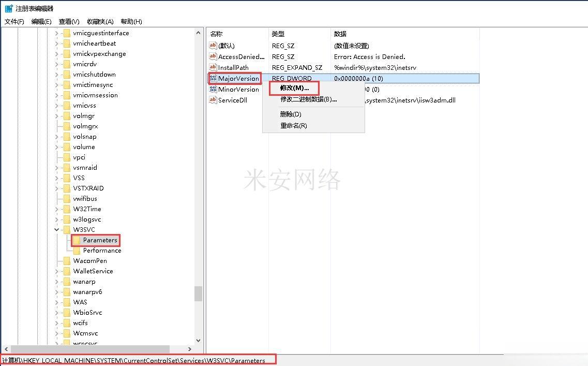Screen dimensions: 588x366
Task: Expand the VSTXRAID tree node
Action: click(56, 188)
